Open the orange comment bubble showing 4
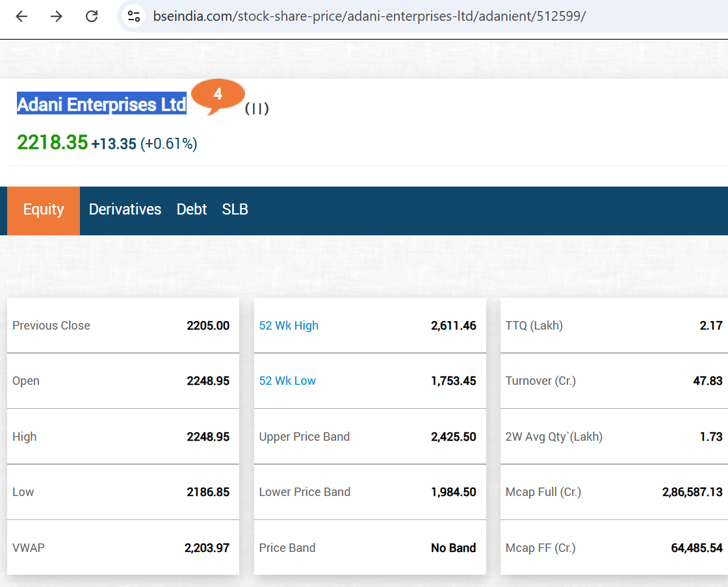Image resolution: width=728 pixels, height=587 pixels. pyautogui.click(x=217, y=96)
